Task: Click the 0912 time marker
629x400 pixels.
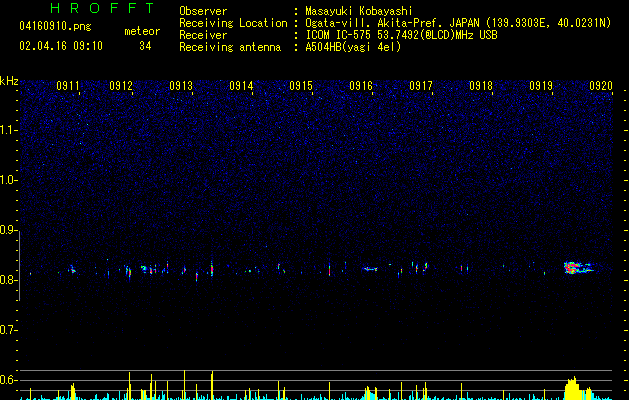Action: point(121,86)
